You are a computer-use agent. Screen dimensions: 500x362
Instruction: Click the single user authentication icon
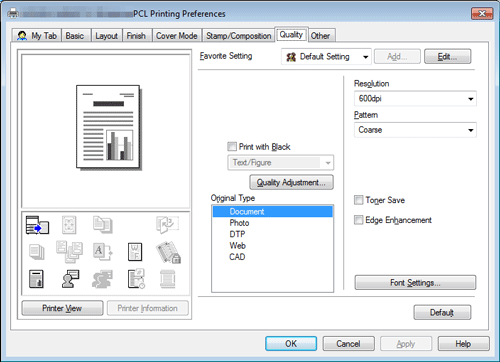tap(70, 279)
